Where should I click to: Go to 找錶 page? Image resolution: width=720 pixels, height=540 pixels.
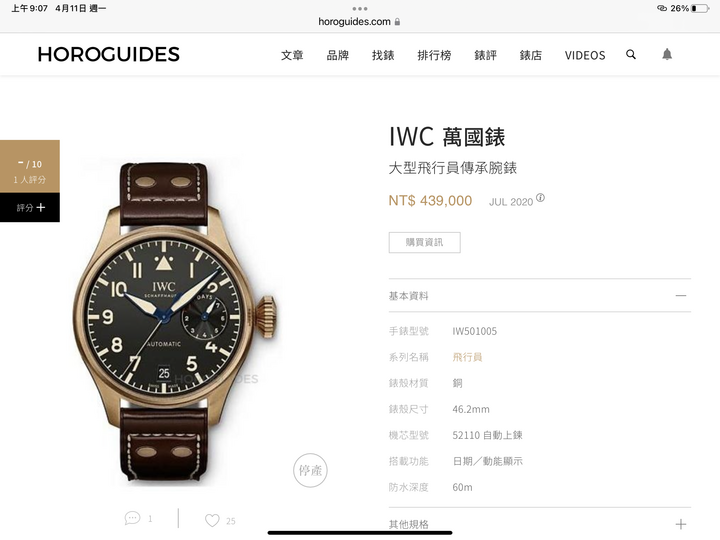tap(383, 55)
